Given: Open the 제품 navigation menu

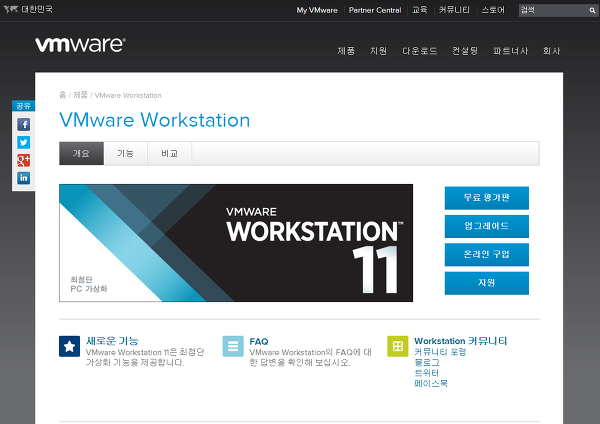Looking at the screenshot, I should coord(346,51).
